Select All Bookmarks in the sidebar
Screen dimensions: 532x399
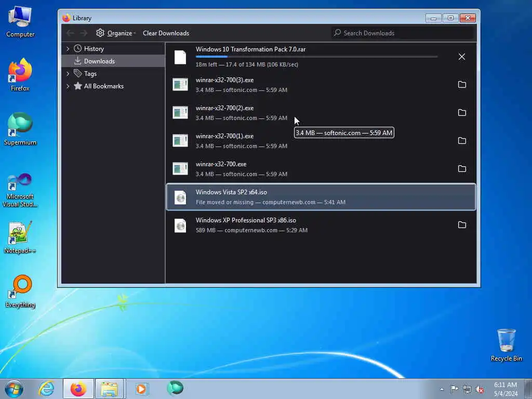click(113, 86)
